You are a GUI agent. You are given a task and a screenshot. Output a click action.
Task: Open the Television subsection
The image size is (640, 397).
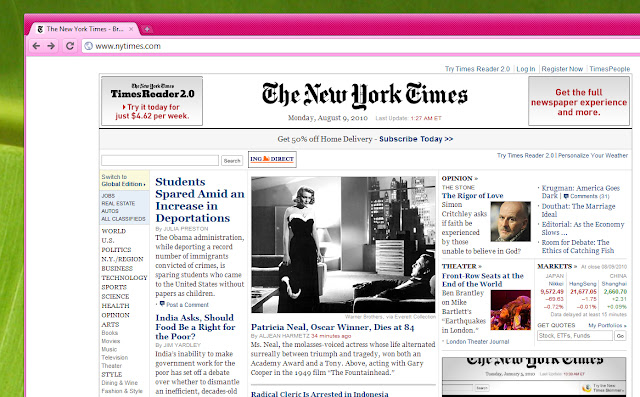(114, 357)
